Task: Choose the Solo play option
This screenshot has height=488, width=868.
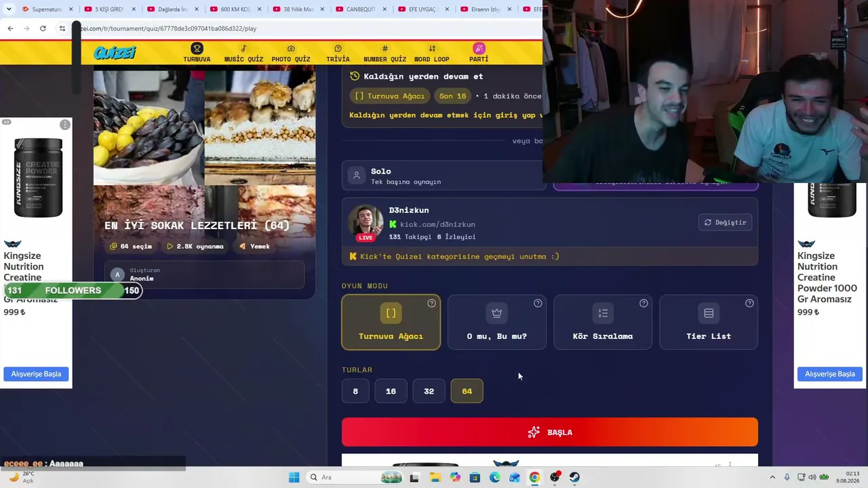Action: click(444, 176)
